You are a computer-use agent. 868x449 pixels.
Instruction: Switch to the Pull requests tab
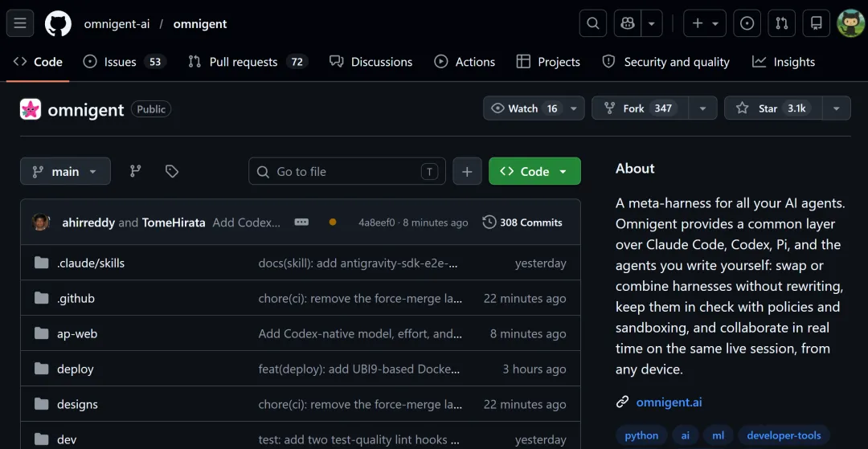tap(248, 62)
